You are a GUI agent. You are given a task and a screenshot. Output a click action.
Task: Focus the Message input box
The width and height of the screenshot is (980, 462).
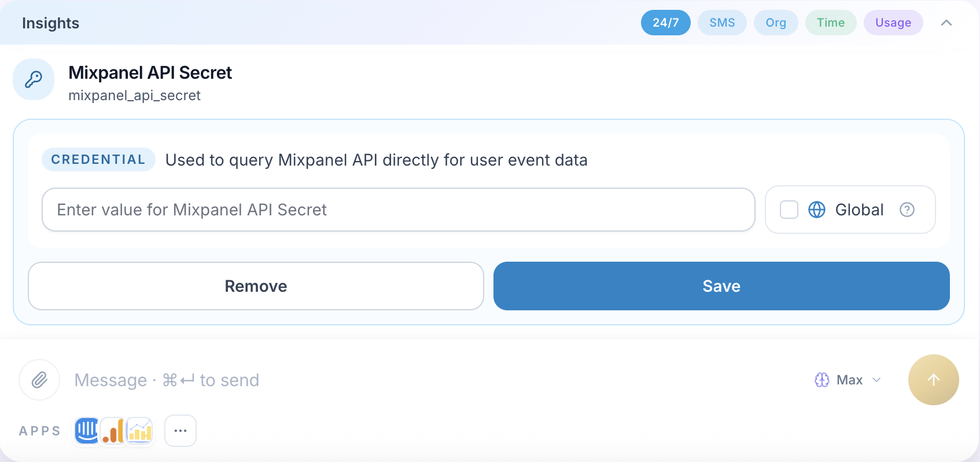tap(434, 380)
